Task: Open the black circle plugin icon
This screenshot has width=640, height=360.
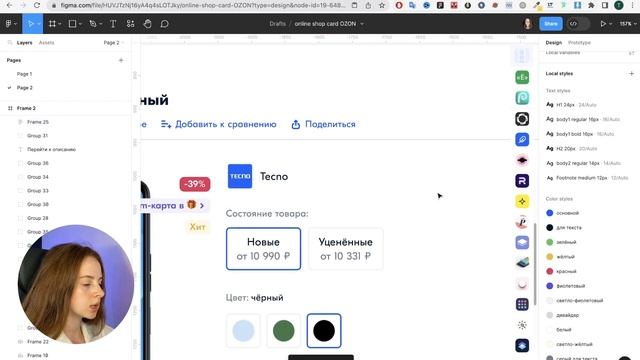Action: (522, 119)
